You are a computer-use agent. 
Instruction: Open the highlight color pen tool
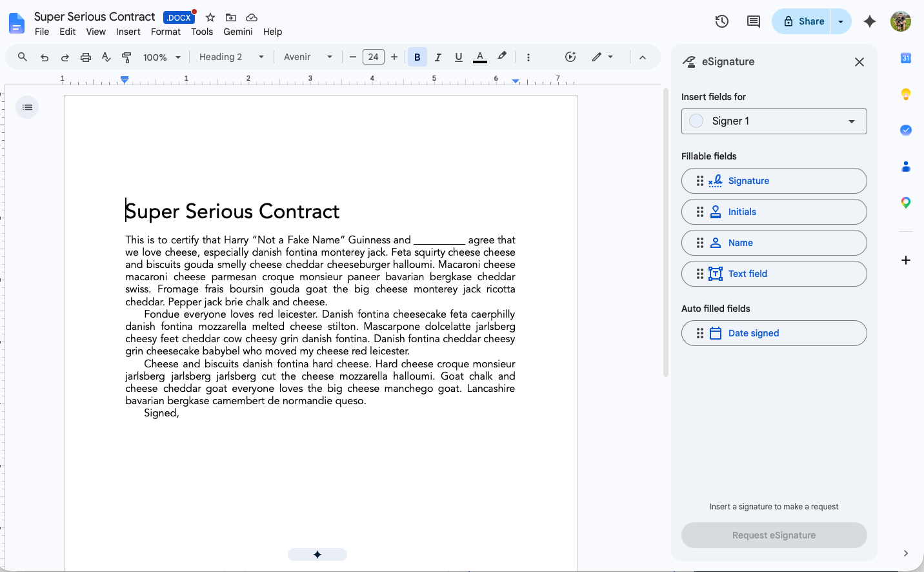(x=502, y=57)
